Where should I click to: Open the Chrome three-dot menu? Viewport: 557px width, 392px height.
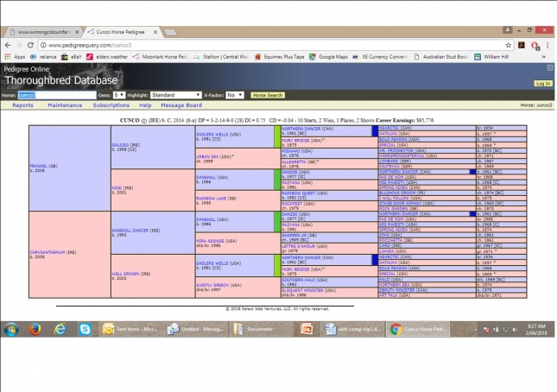pos(548,45)
